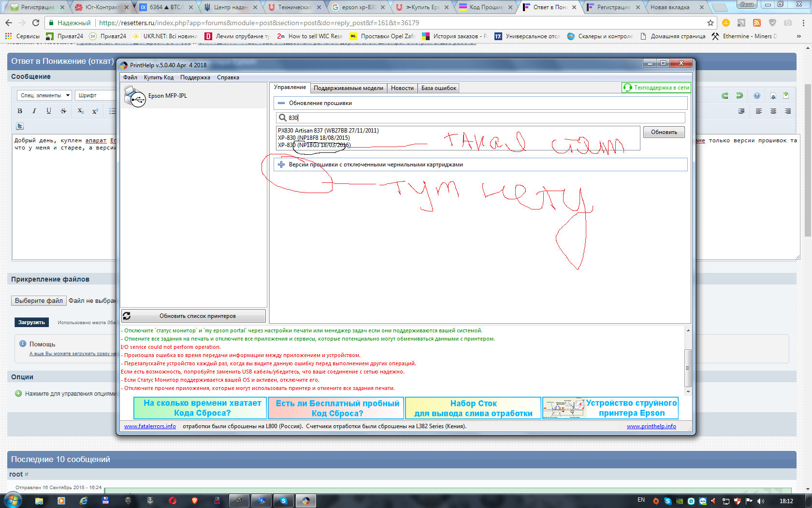This screenshot has width=812, height=508.
Task: Increase indent in the forum editor
Action: point(741,111)
